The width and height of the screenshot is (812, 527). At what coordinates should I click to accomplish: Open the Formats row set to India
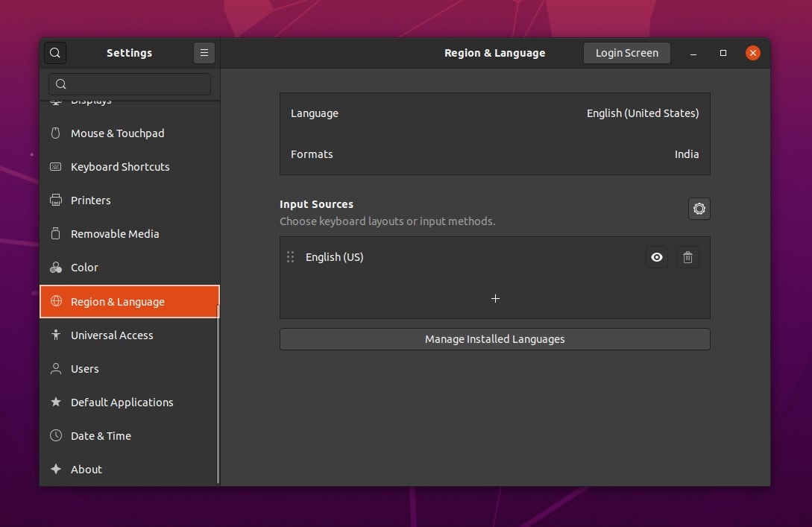click(x=494, y=154)
